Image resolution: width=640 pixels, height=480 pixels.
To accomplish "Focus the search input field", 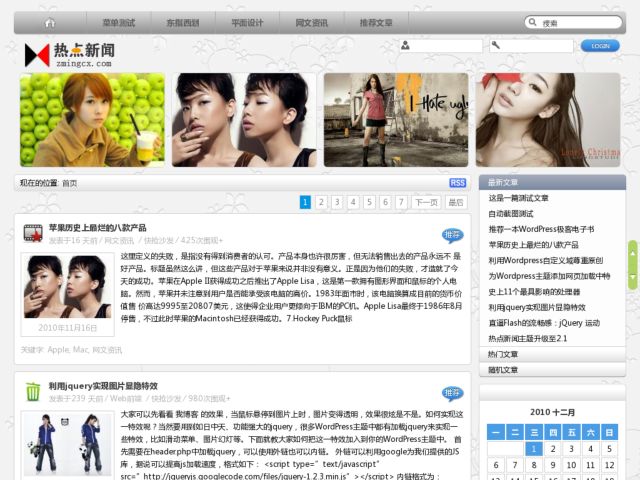I will [573, 22].
